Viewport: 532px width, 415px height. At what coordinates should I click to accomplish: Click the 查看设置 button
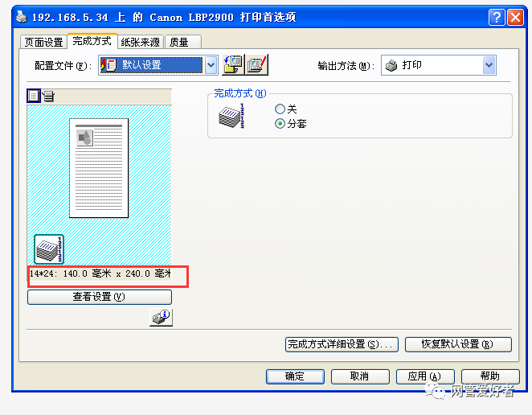[x=100, y=297]
